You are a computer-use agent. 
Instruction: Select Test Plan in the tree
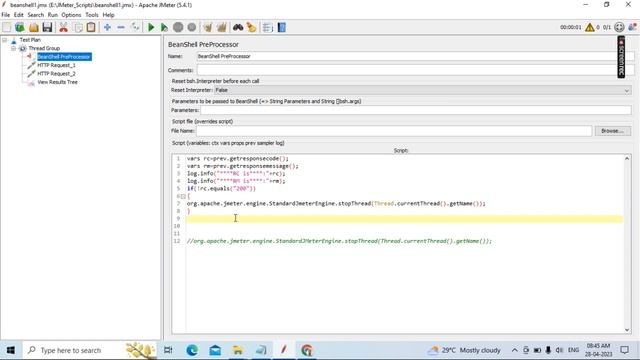point(30,40)
